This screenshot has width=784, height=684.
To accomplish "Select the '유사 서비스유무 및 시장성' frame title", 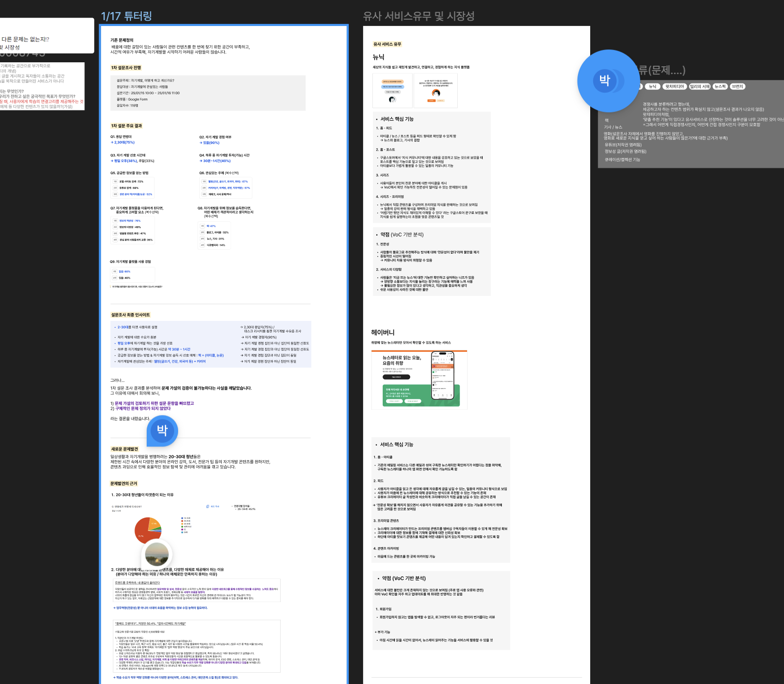I will [418, 16].
